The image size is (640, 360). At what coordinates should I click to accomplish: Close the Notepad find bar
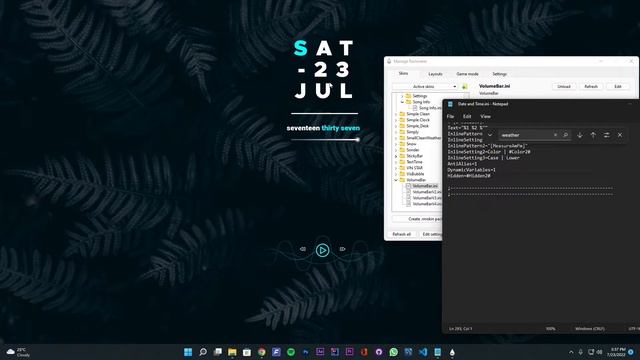point(620,135)
